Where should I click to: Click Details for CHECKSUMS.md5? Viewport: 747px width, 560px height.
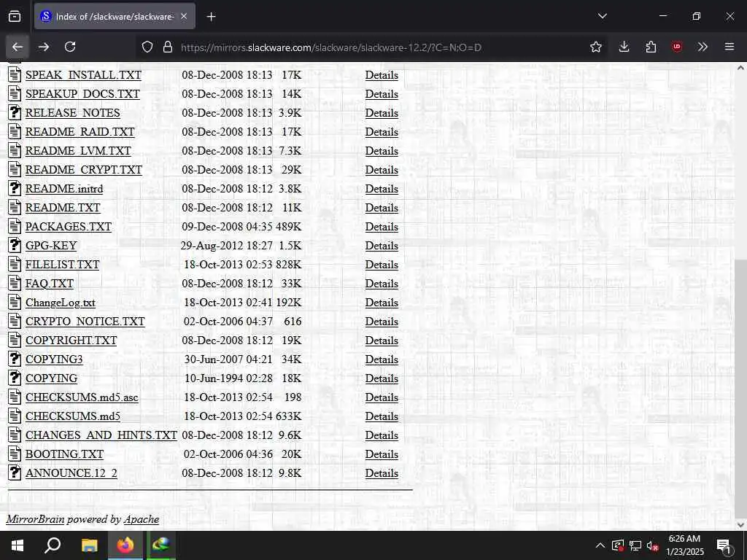382,416
